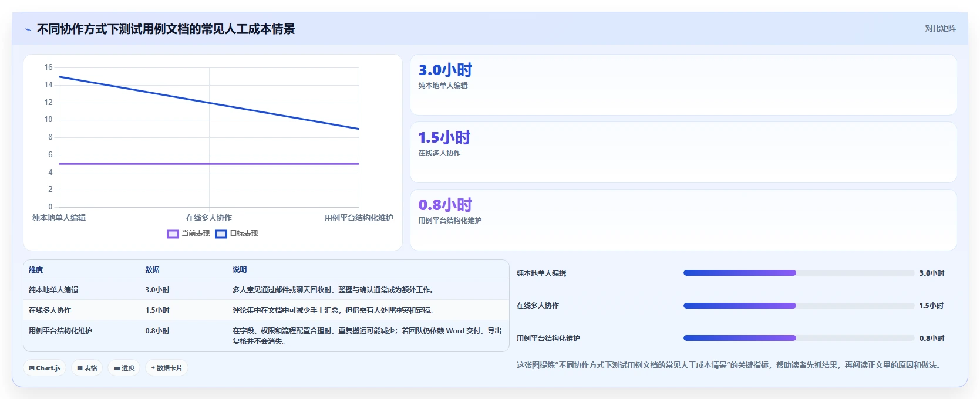This screenshot has height=399, width=980.
Task: Click 纯本地单人编辑 label under the 3.0小时 card
Action: coord(443,86)
